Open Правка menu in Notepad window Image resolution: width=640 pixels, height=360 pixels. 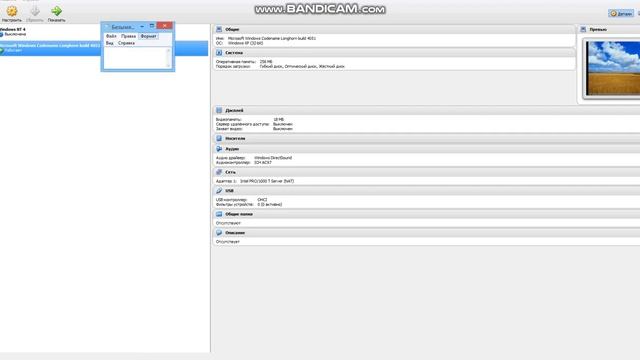[x=128, y=36]
